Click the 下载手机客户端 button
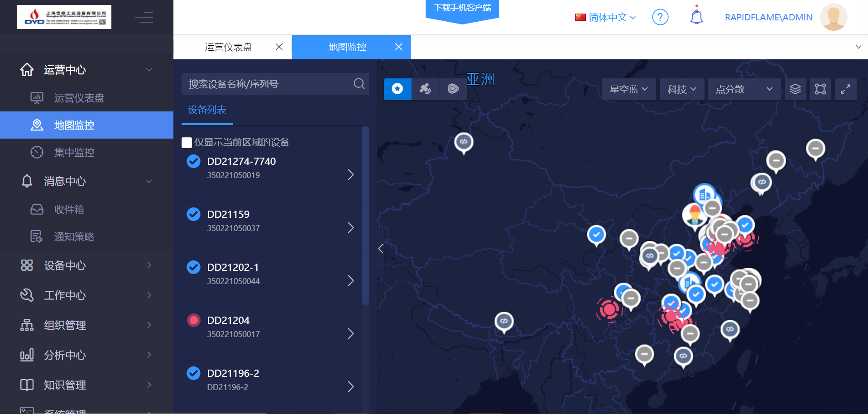This screenshot has height=414, width=868. pyautogui.click(x=462, y=8)
